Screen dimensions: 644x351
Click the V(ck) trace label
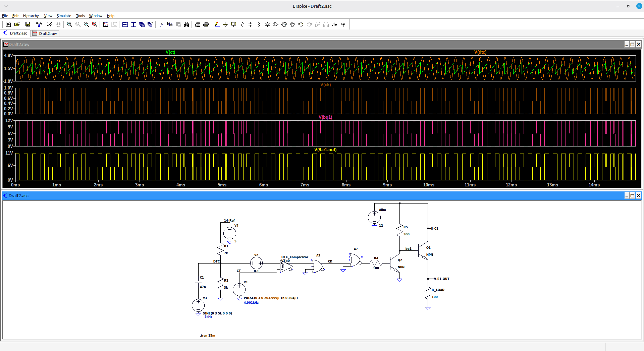point(325,84)
